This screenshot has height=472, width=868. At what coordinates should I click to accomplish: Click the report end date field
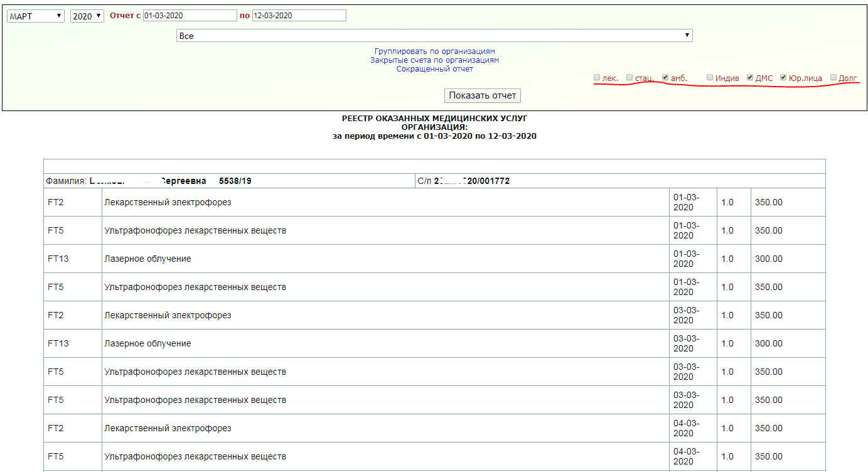[x=299, y=16]
